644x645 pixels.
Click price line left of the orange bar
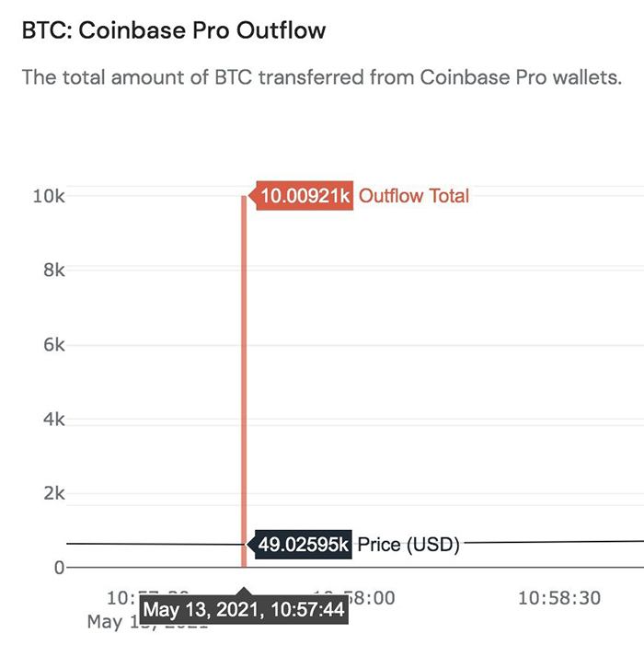(147, 544)
